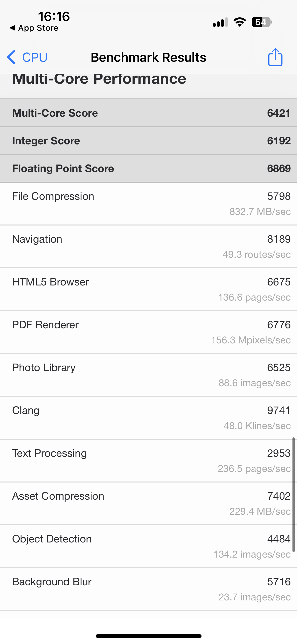Select the Multi-Core Score row
Image resolution: width=297 pixels, height=644 pixels.
(x=148, y=113)
